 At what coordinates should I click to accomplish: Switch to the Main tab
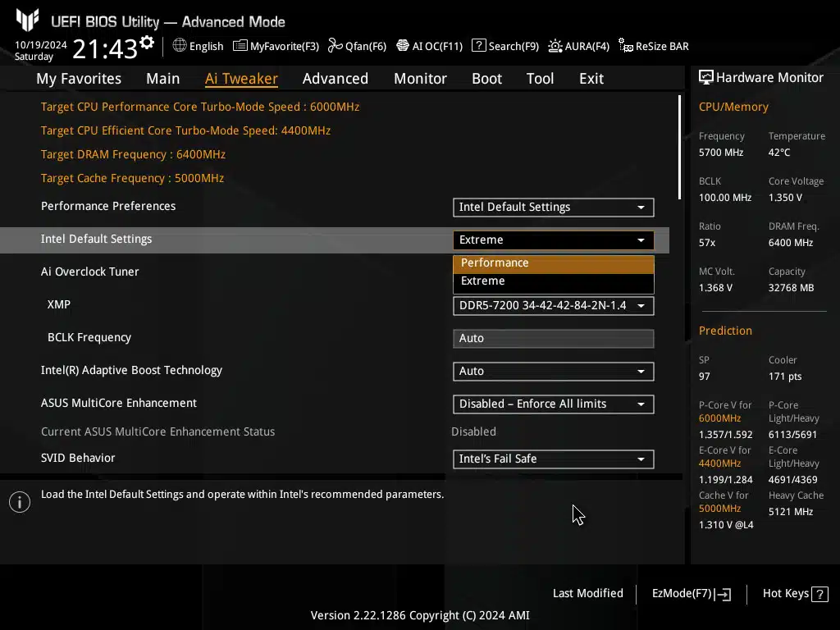[163, 79]
